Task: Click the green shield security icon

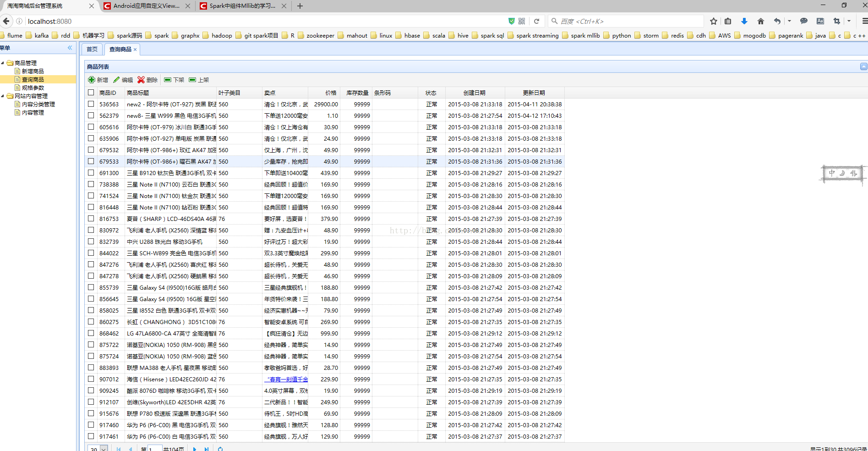Action: 512,21
